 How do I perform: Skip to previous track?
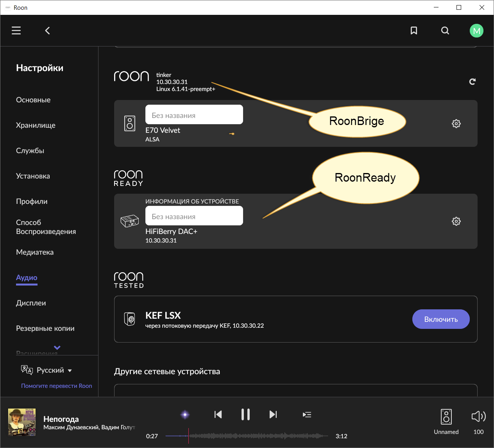point(218,414)
